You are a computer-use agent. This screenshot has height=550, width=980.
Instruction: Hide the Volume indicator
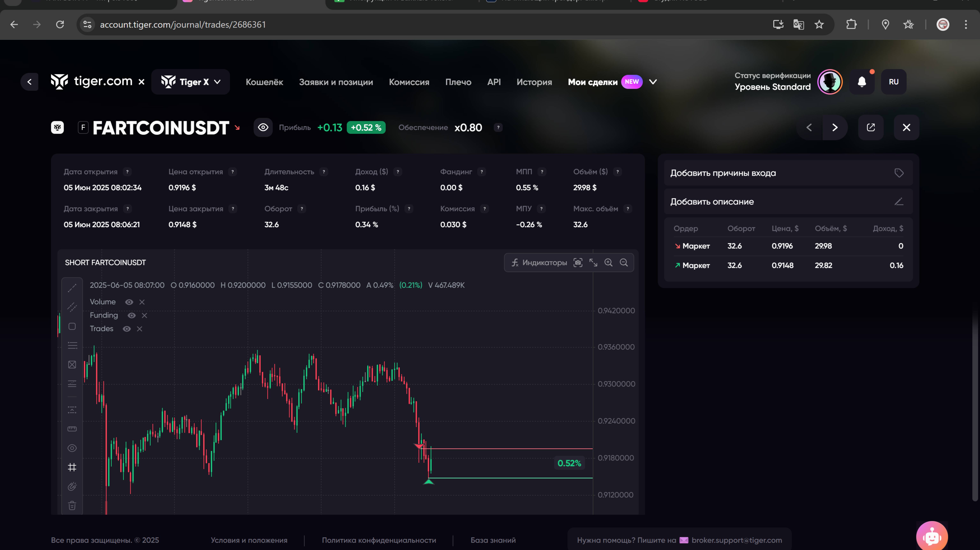pos(129,302)
